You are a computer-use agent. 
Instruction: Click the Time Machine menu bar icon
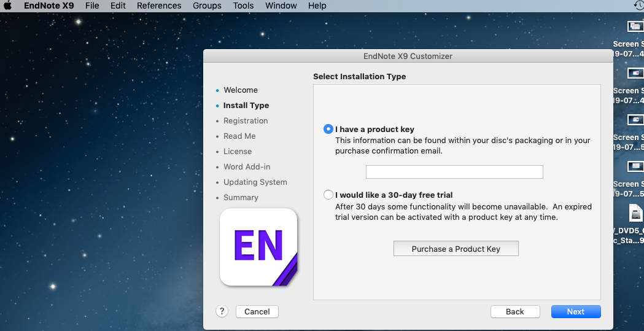pyautogui.click(x=638, y=6)
